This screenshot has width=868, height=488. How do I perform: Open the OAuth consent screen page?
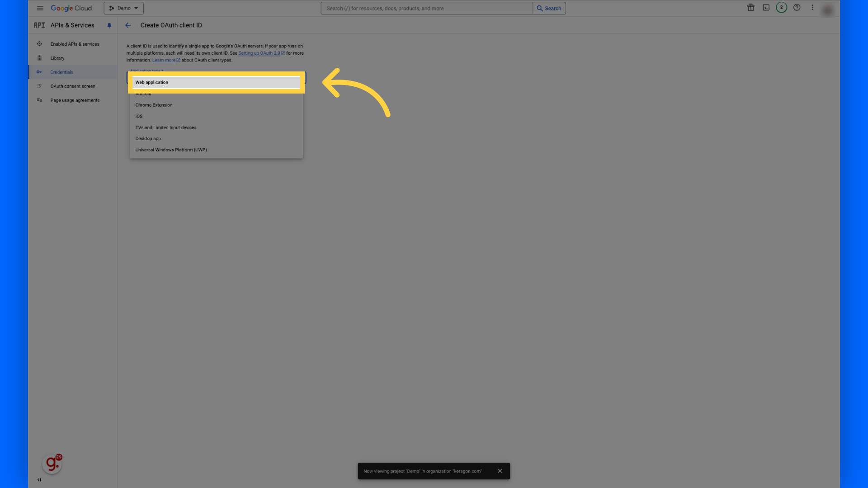click(x=73, y=86)
